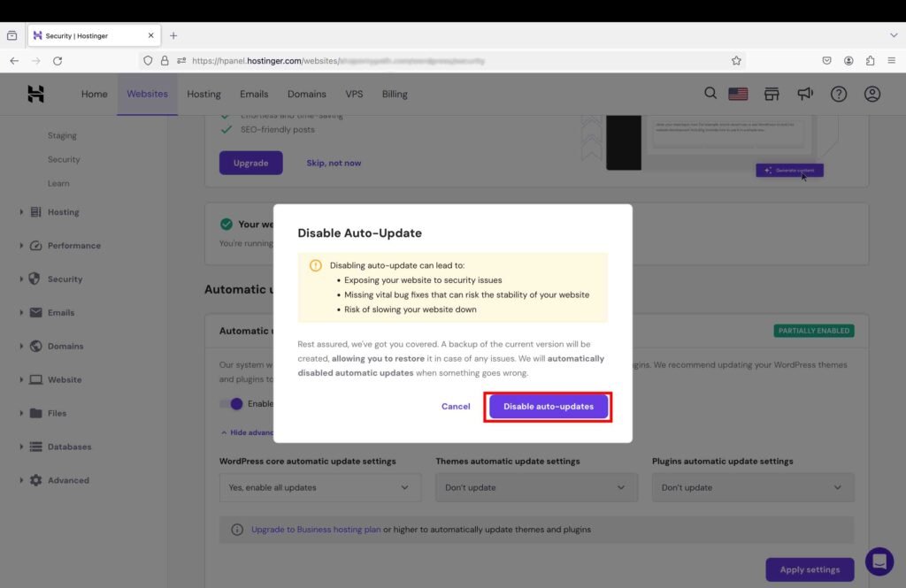This screenshot has width=906, height=588.
Task: Click the Hosting server icon in sidebar
Action: tap(35, 212)
